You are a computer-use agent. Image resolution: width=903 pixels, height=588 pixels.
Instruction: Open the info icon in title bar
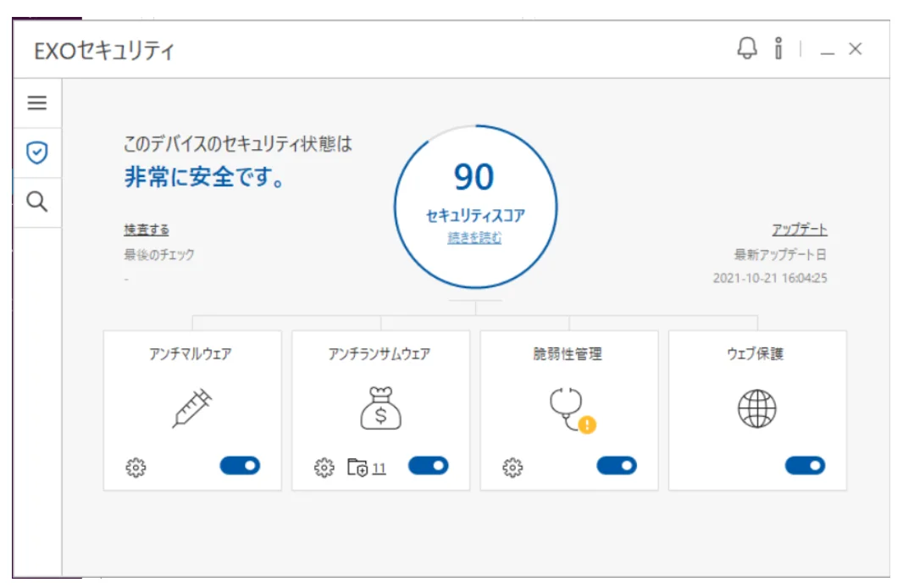tap(778, 49)
